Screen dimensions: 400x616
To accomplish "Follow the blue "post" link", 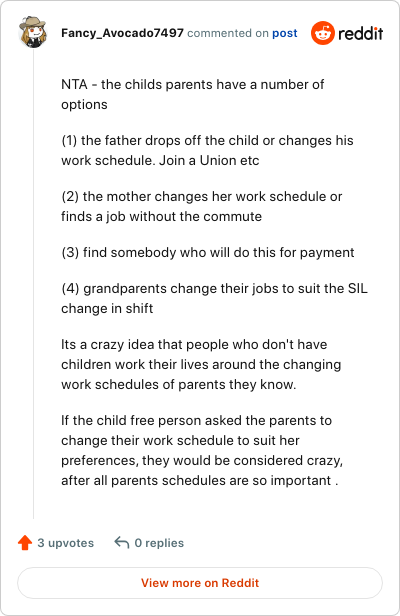I will coord(284,33).
